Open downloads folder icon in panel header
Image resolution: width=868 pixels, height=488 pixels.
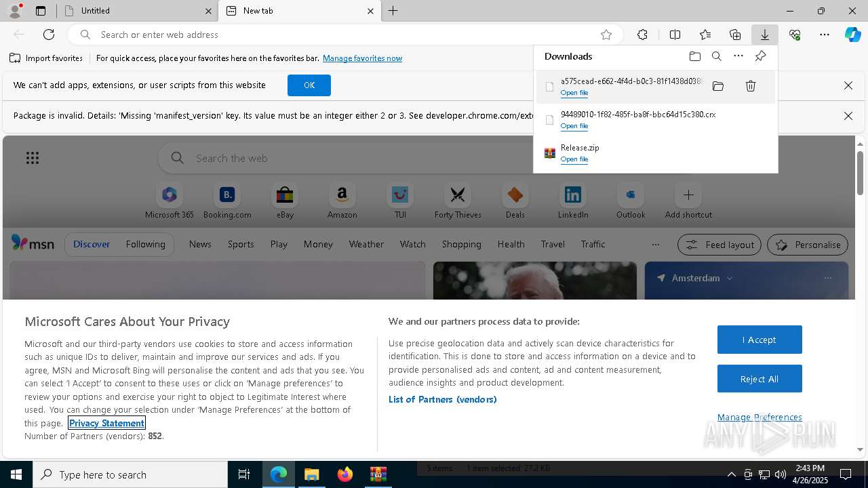click(695, 56)
